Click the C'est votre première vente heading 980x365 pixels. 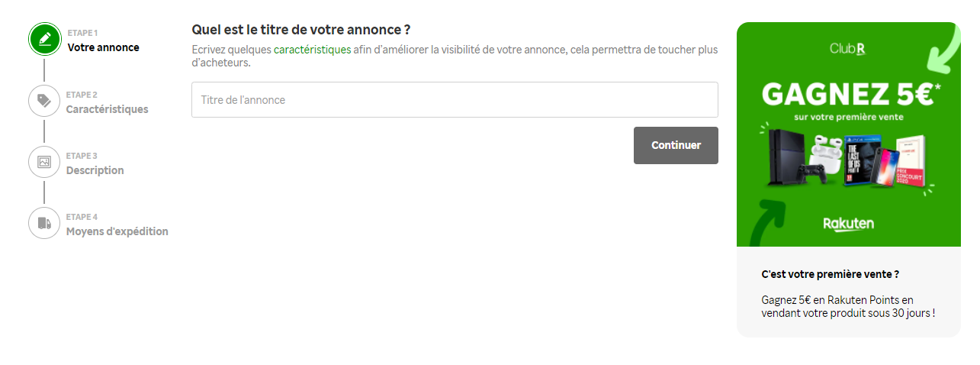click(x=831, y=274)
